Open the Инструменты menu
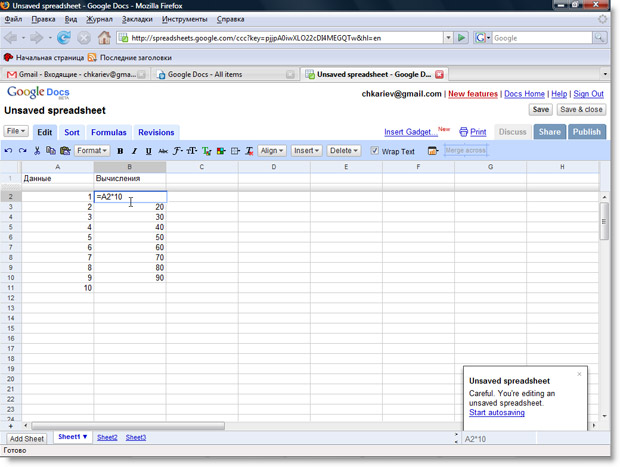This screenshot has width=620, height=467. click(x=185, y=19)
